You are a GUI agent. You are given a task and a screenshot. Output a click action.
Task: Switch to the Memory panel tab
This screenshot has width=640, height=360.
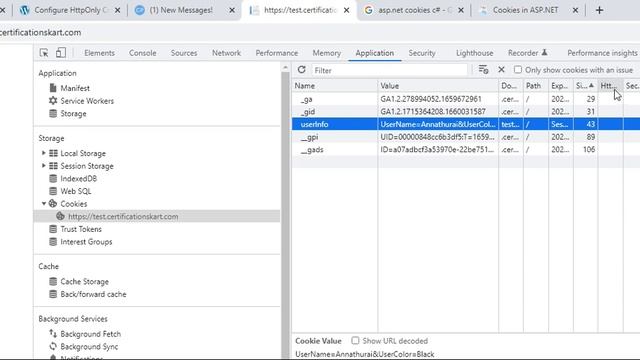click(327, 53)
